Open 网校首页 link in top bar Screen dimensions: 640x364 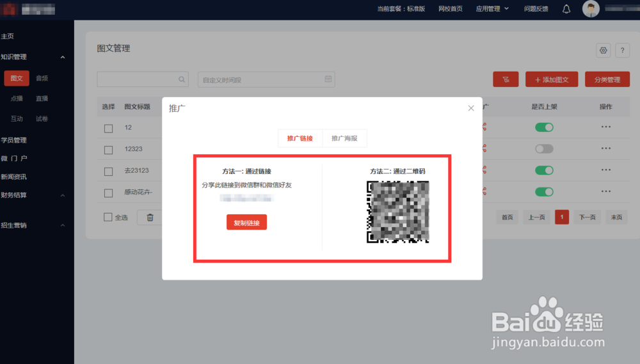(450, 8)
